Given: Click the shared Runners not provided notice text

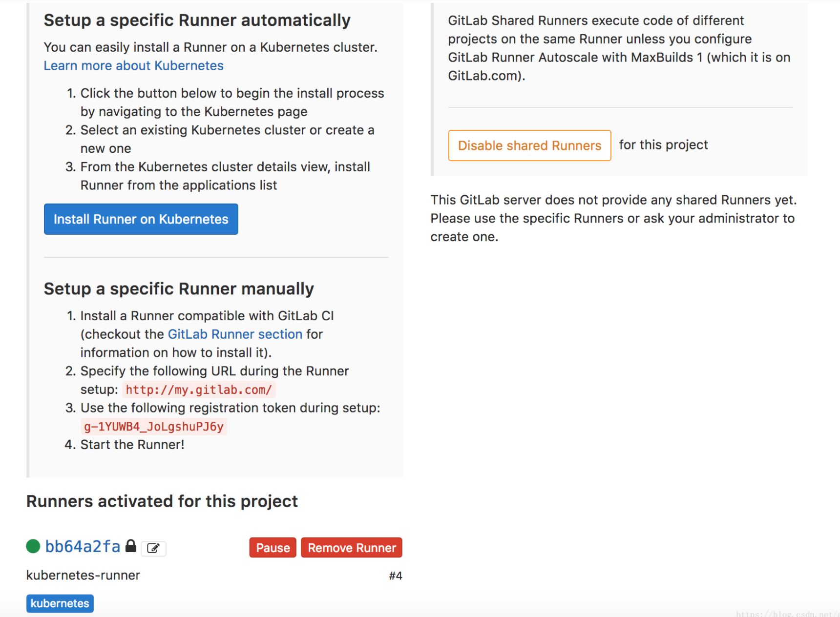Looking at the screenshot, I should 613,218.
